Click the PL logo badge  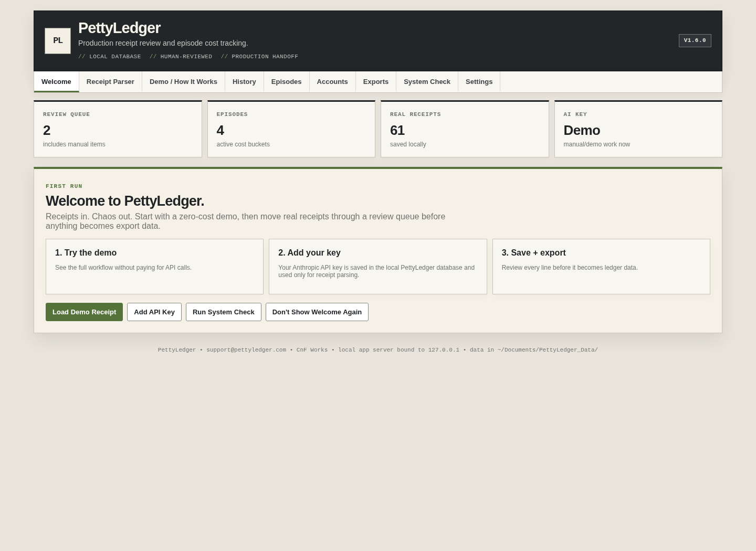tap(58, 41)
